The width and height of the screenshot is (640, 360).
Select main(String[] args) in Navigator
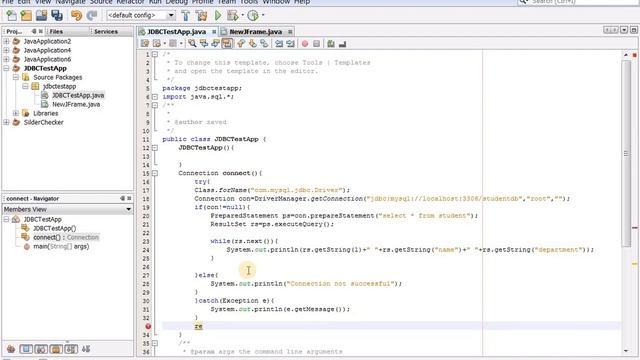point(61,246)
